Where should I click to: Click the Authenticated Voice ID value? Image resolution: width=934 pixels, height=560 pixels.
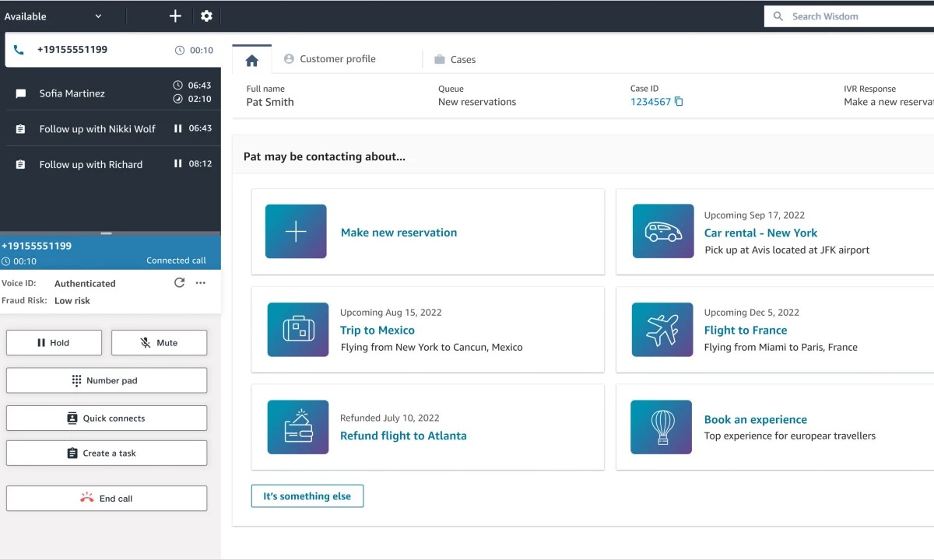click(x=85, y=284)
